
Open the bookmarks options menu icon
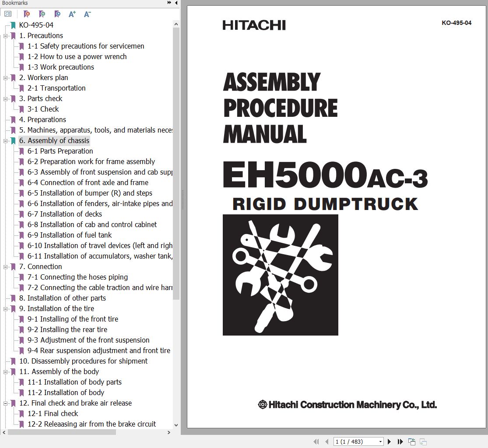pyautogui.click(x=8, y=14)
